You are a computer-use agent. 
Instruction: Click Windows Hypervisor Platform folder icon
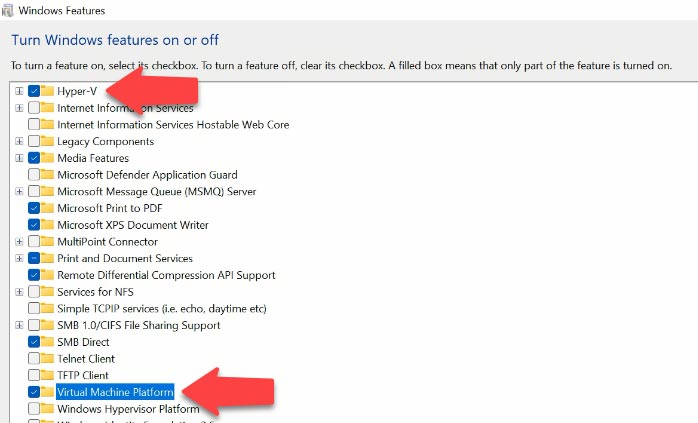(47, 408)
